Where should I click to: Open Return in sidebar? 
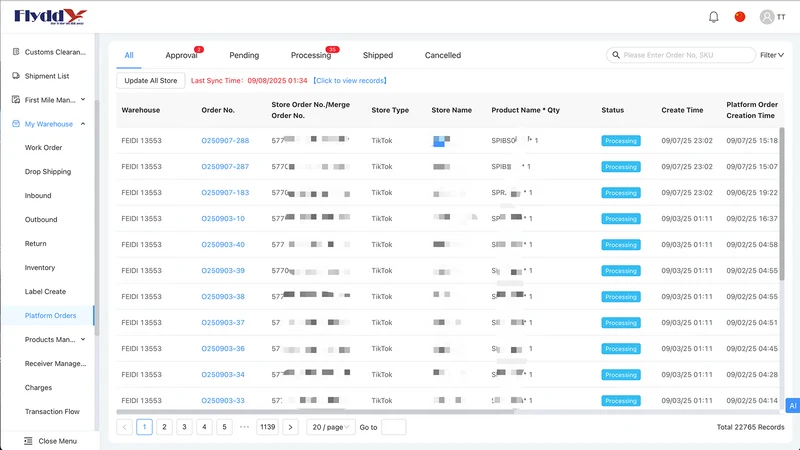(35, 243)
